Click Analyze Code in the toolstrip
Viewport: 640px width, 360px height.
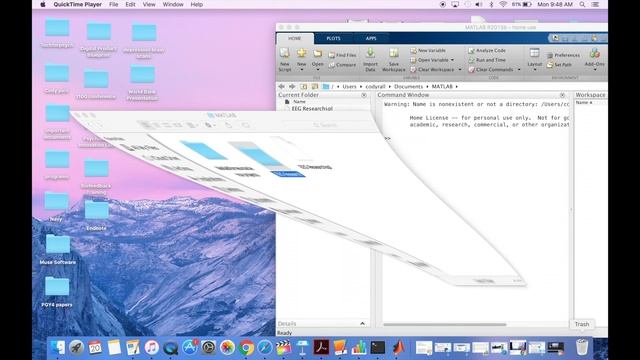tap(487, 51)
